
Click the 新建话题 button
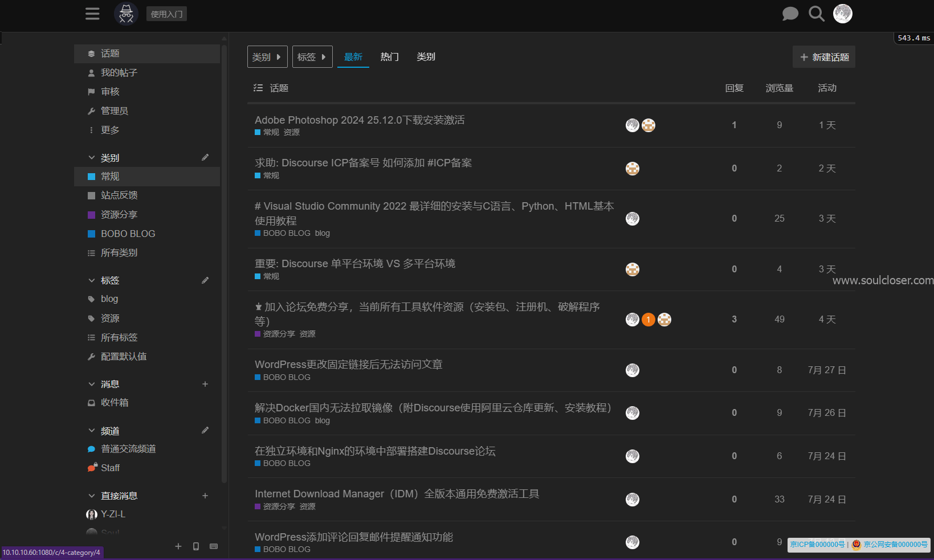(823, 57)
